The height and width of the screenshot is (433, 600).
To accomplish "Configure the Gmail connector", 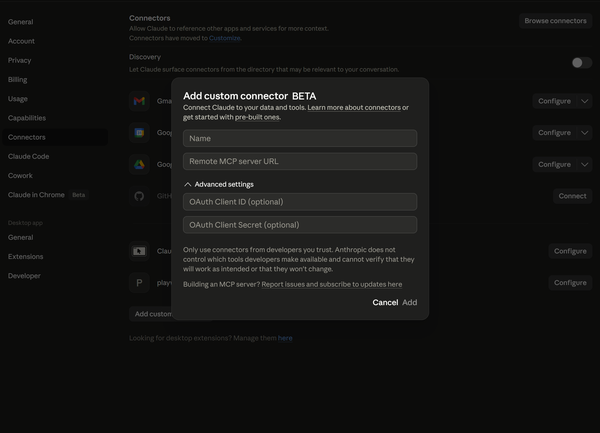I will 554,101.
